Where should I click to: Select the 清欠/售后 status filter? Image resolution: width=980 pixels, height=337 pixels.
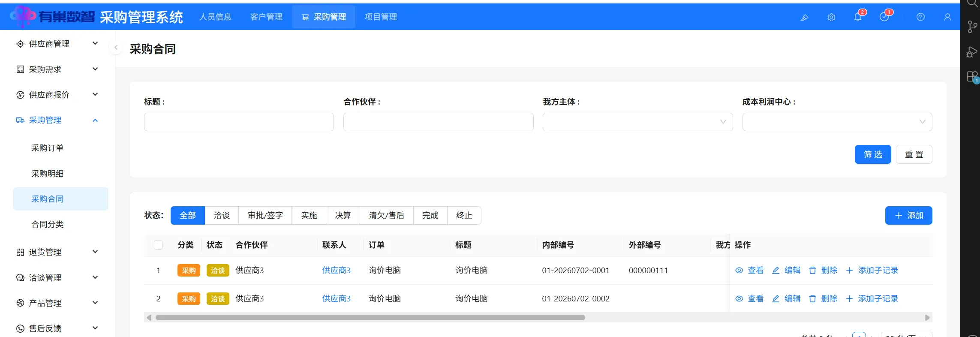(387, 215)
